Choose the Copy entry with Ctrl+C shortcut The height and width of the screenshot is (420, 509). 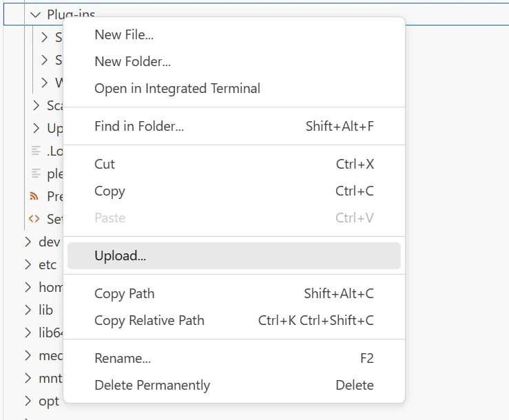(110, 191)
